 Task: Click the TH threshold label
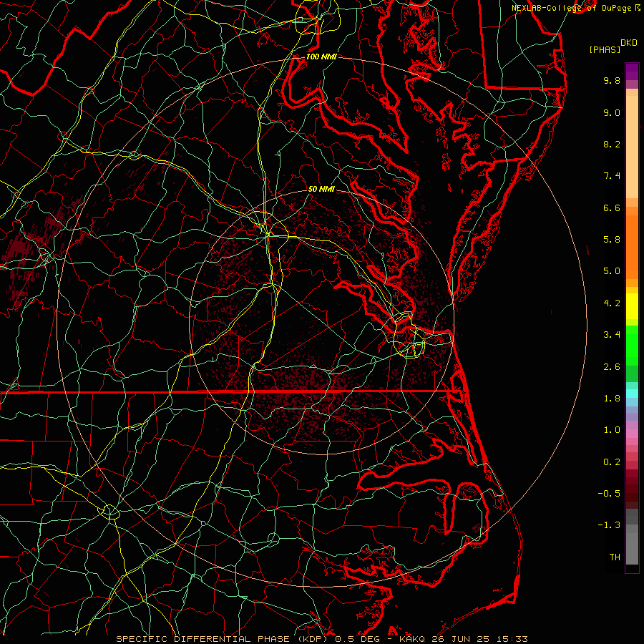[615, 557]
